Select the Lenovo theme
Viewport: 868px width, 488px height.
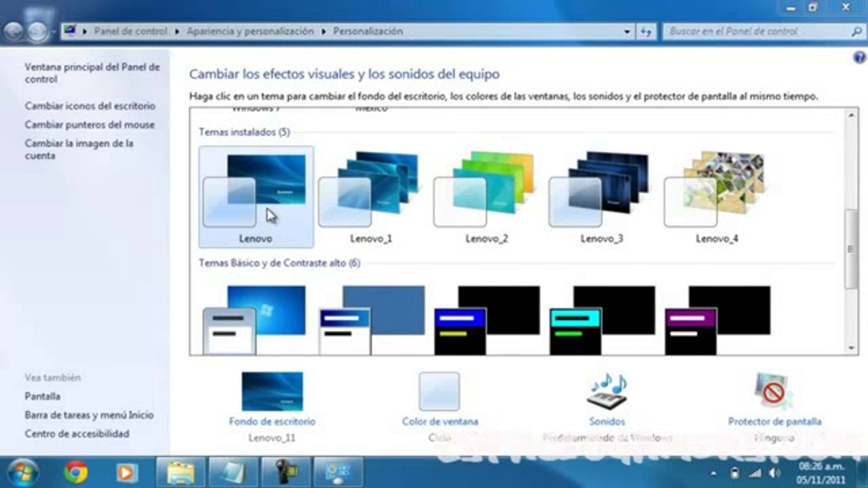(256, 197)
